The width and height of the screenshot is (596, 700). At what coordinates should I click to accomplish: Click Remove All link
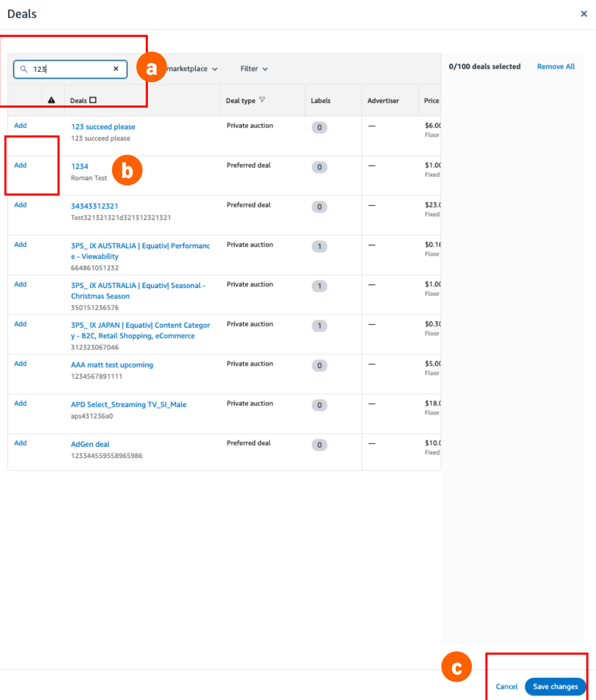pyautogui.click(x=556, y=66)
